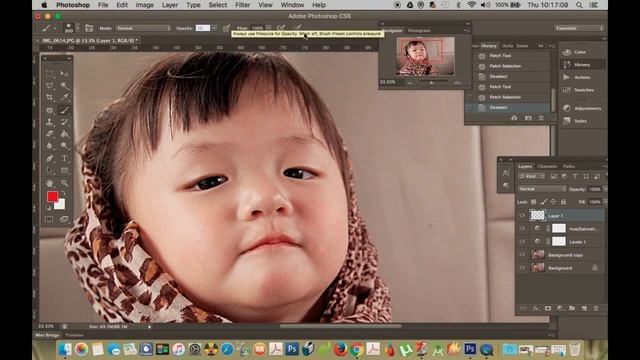This screenshot has width=640, height=360.
Task: Select the Brush tool in toolbox
Action: (64, 110)
